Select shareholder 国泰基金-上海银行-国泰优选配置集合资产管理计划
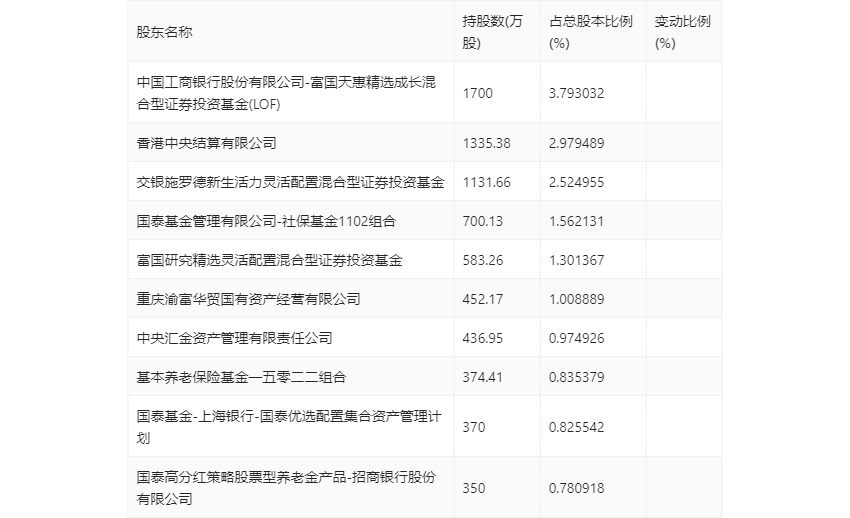This screenshot has width=850, height=518. 289,427
